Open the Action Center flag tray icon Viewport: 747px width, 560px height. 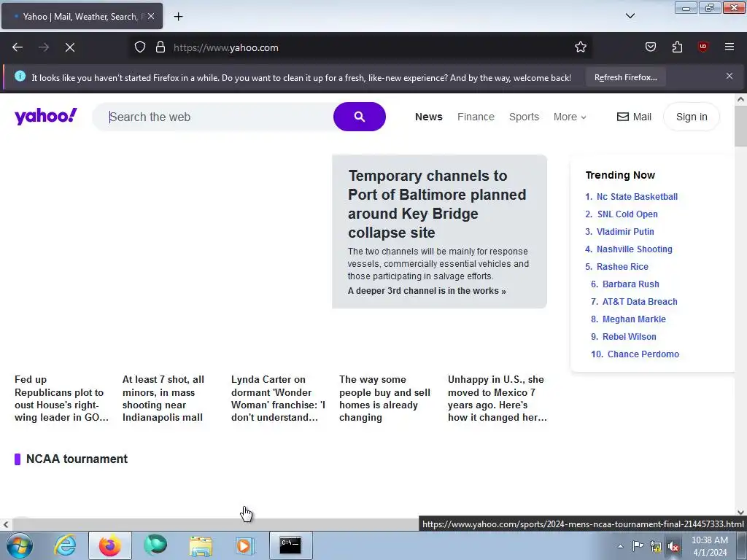click(x=638, y=546)
